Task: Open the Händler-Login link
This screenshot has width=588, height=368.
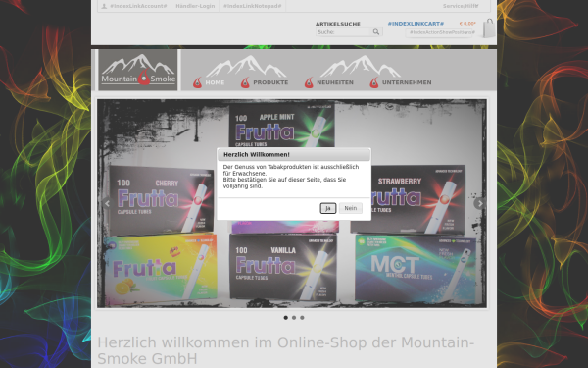Action: pos(195,6)
